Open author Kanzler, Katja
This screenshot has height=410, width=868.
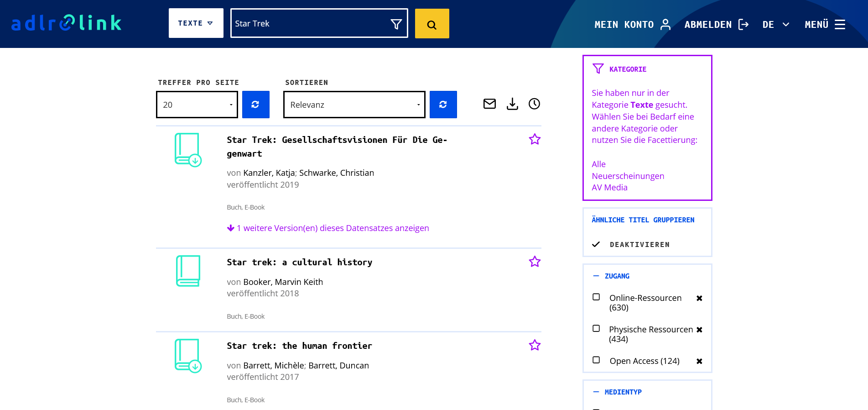[x=269, y=173]
